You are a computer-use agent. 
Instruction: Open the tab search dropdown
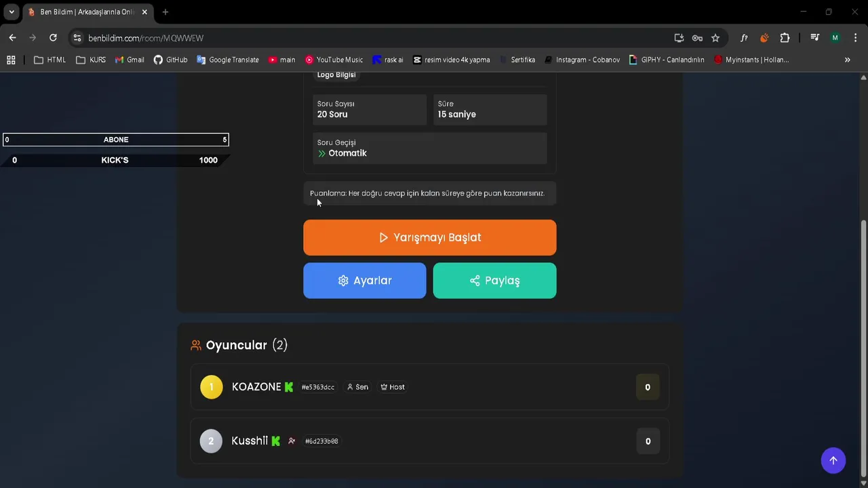(12, 12)
